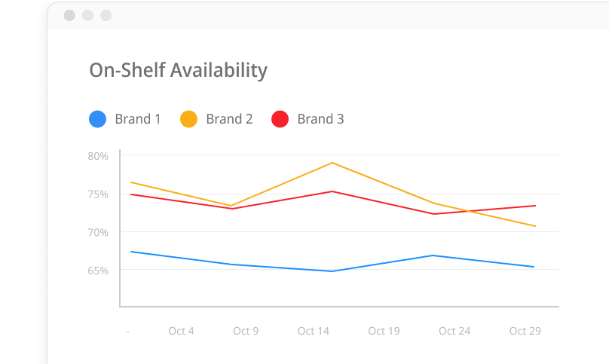Click the 65% y-axis label
Image resolution: width=609 pixels, height=364 pixels.
tap(98, 270)
